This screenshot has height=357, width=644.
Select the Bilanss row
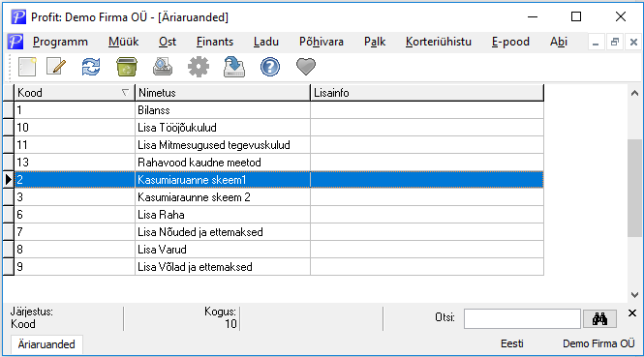279,110
